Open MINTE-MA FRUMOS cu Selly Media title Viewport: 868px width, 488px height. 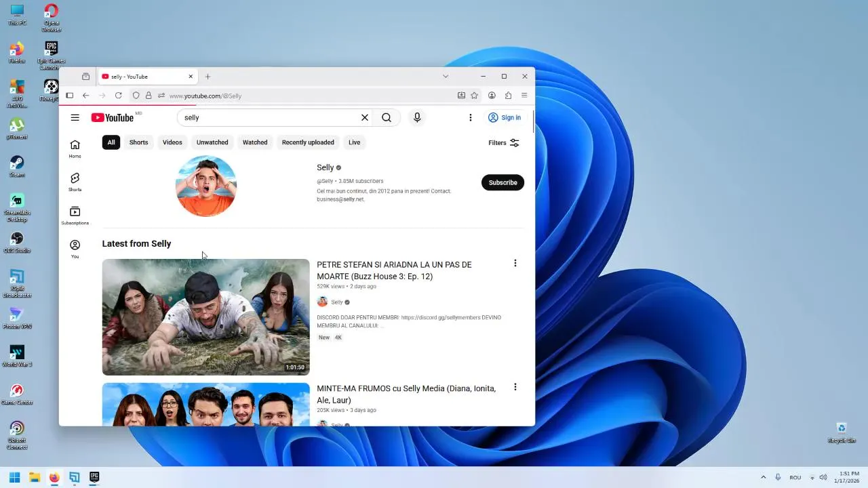coord(406,394)
